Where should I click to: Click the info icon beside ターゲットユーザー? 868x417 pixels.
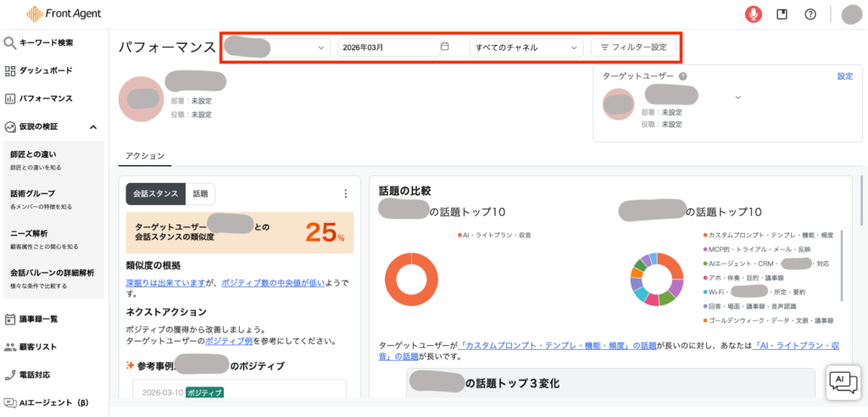(x=682, y=76)
